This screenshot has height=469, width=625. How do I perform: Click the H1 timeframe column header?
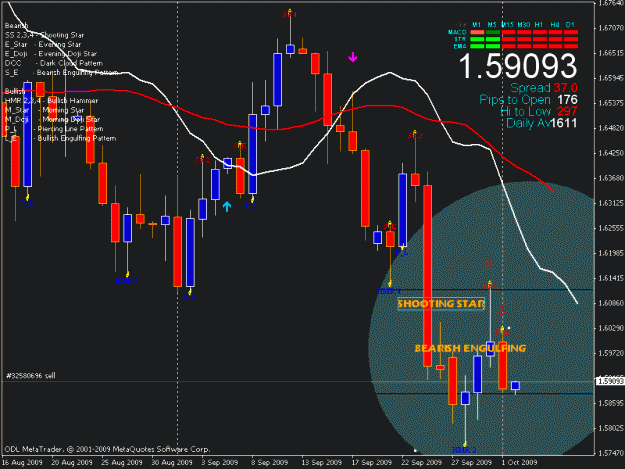(539, 25)
